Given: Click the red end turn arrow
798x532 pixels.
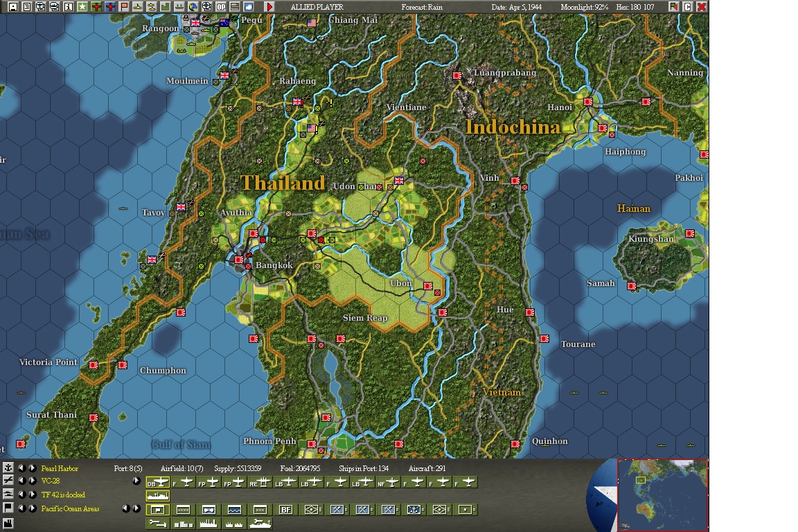Looking at the screenshot, I should pos(269,7).
